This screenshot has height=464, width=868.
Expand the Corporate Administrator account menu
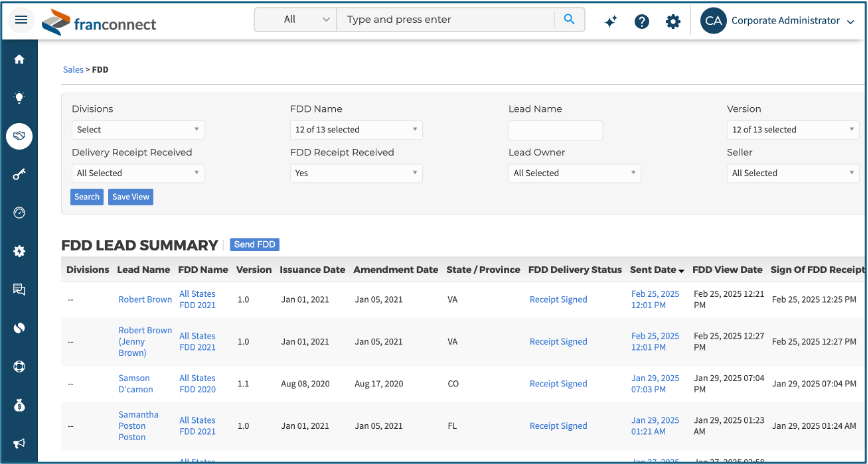(x=793, y=21)
